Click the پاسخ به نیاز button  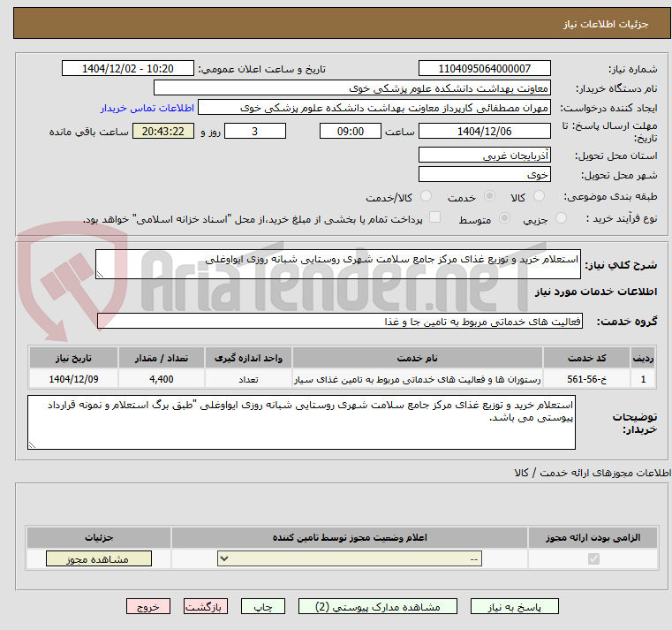[514, 606]
